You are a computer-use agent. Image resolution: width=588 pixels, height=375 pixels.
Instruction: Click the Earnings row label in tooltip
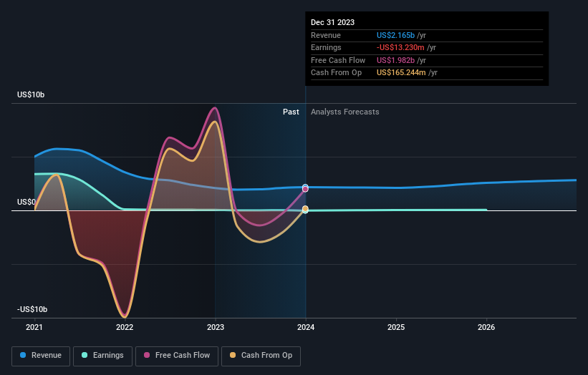[x=326, y=47]
